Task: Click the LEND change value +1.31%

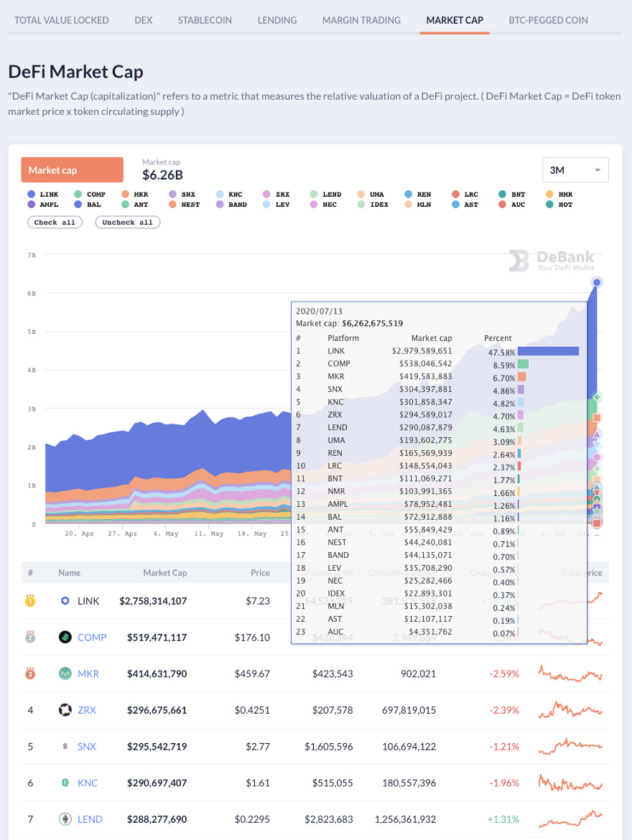Action: [503, 819]
